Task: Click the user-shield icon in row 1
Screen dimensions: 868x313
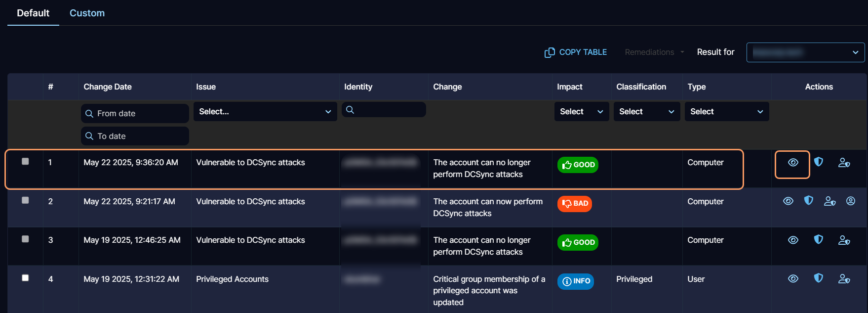Action: (x=844, y=163)
